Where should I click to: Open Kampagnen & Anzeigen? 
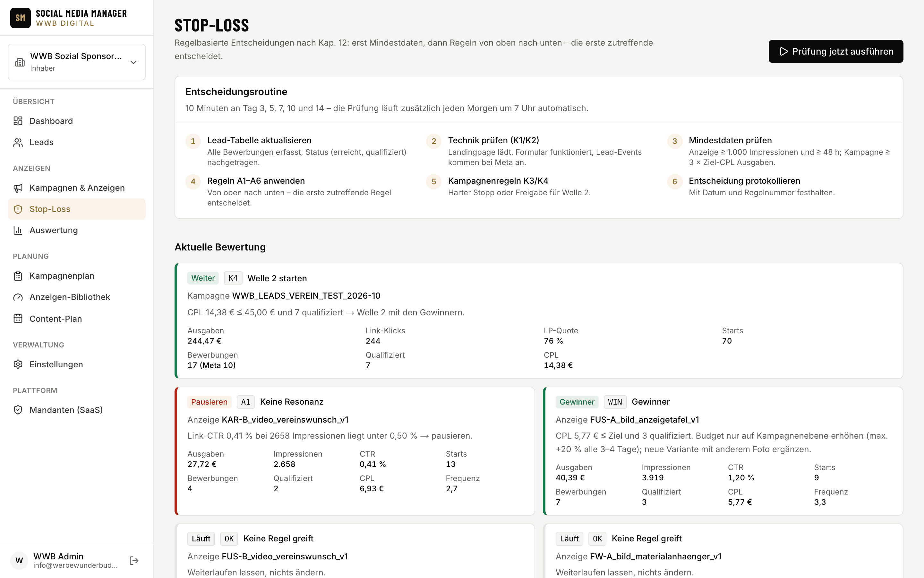[x=76, y=188]
